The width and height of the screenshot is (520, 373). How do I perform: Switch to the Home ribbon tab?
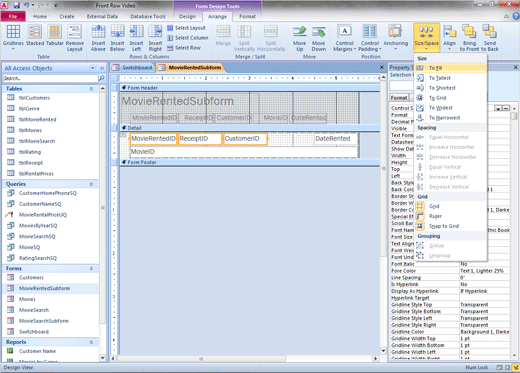40,16
